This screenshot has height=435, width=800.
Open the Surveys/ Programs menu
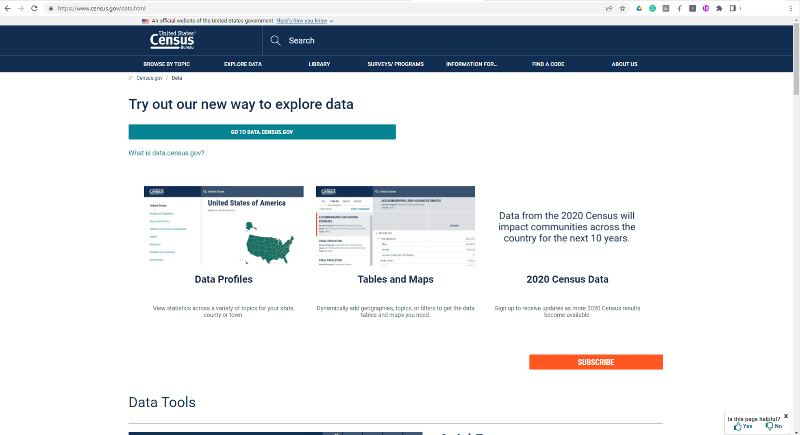(x=395, y=64)
